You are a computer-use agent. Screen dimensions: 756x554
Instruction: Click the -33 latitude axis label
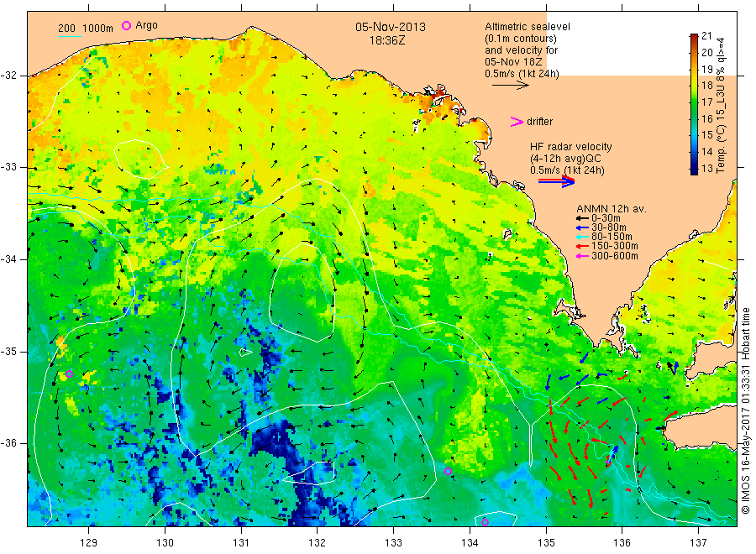click(x=8, y=167)
